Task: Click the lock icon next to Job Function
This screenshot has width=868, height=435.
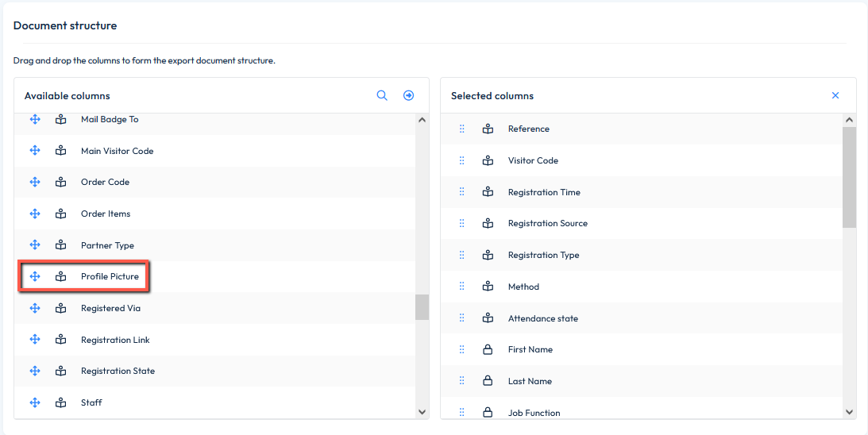Action: tap(488, 412)
